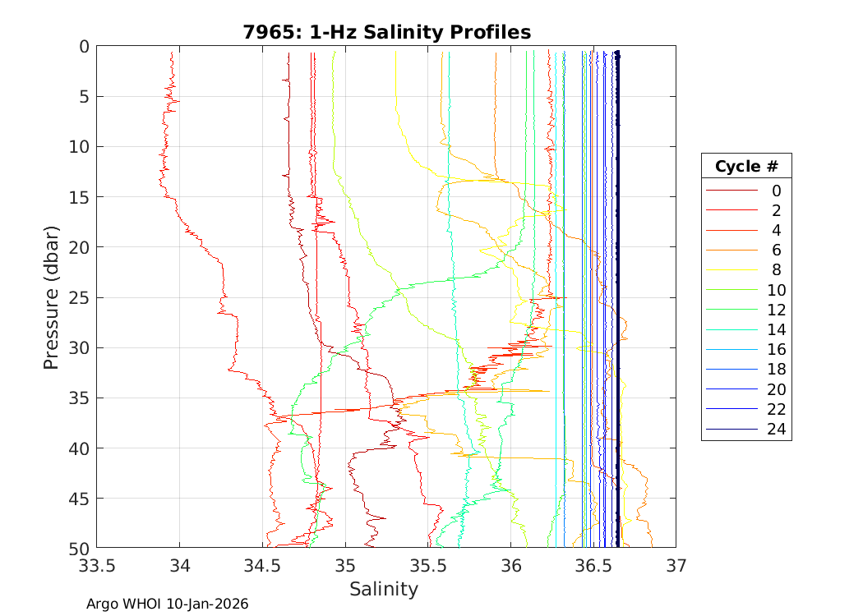Click the 'Cycle #' legend header
Image resolution: width=863 pixels, height=616 pixels.
coord(746,167)
